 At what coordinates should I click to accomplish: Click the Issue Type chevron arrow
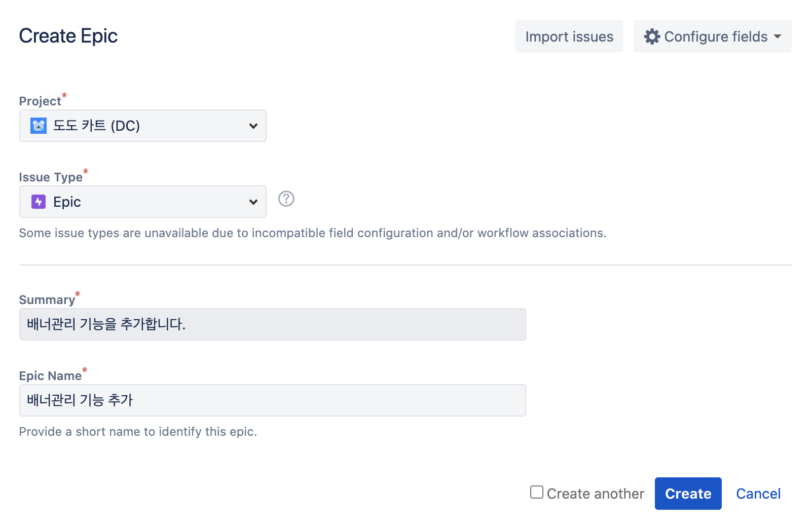253,202
